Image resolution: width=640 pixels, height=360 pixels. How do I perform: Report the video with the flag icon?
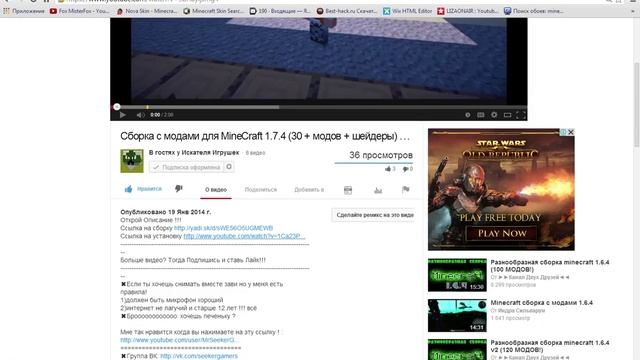[405, 189]
